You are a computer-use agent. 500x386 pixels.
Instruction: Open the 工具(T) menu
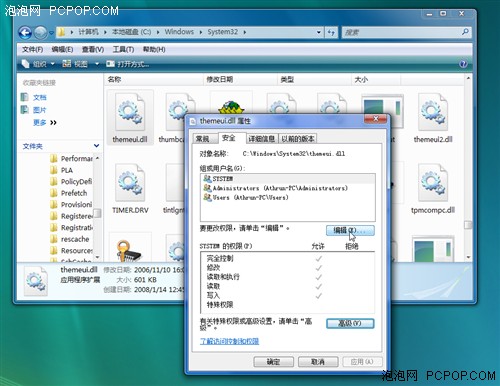tap(123, 50)
